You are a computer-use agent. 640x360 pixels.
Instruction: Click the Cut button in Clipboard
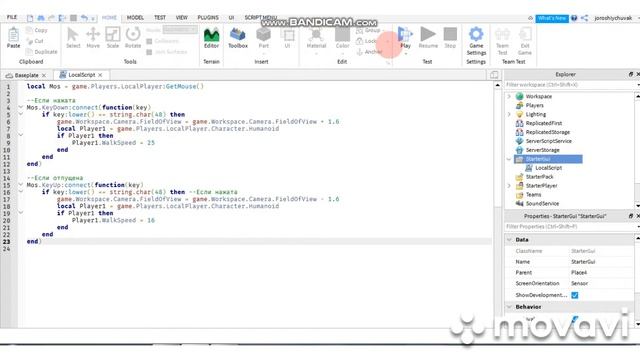(x=35, y=41)
